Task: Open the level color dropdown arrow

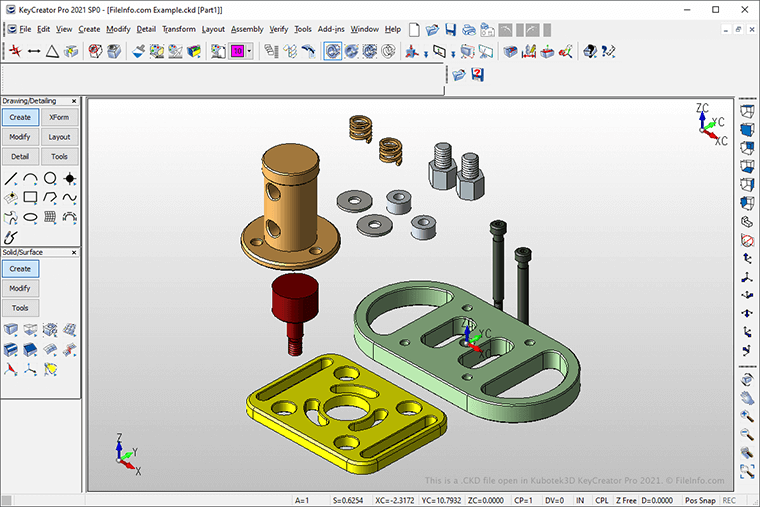Action: 249,51
